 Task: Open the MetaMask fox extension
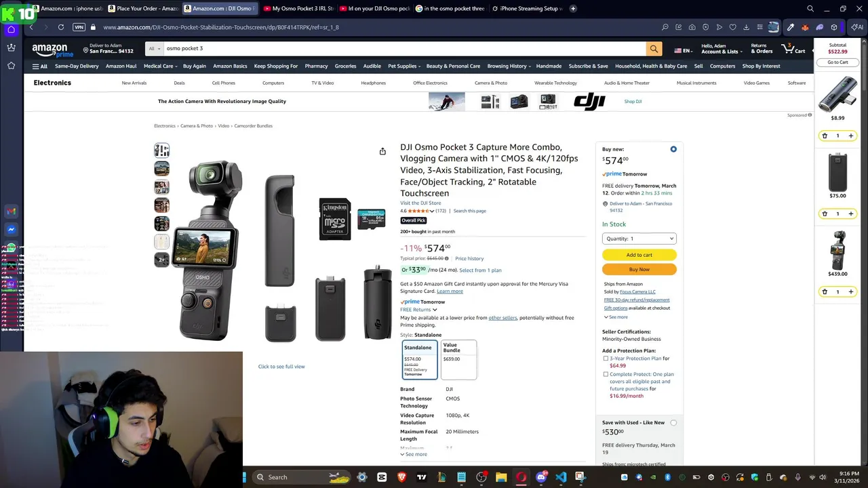click(x=805, y=27)
